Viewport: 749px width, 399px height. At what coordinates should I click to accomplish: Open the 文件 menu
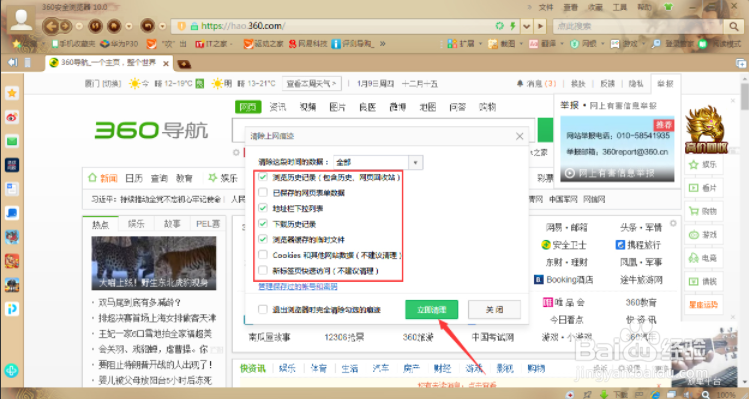(546, 7)
